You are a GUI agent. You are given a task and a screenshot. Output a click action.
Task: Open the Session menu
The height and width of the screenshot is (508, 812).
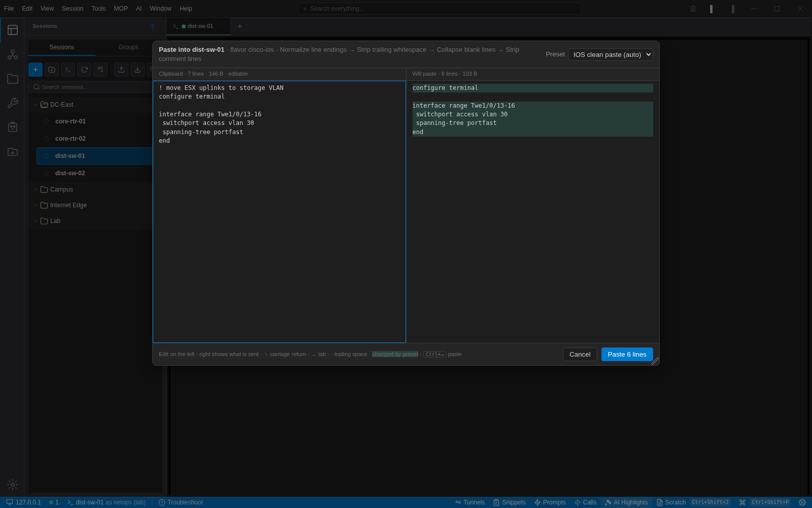point(73,9)
